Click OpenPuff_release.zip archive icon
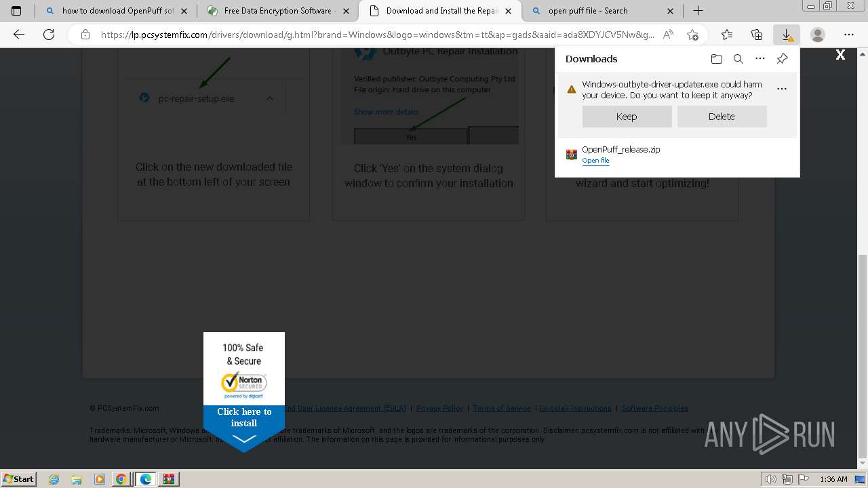The image size is (868, 488). pos(572,155)
